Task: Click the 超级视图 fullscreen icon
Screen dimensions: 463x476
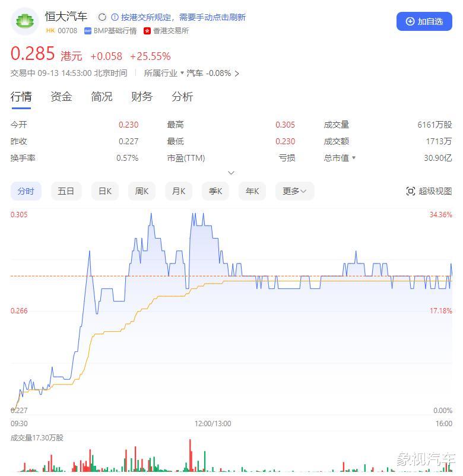Action: point(411,191)
